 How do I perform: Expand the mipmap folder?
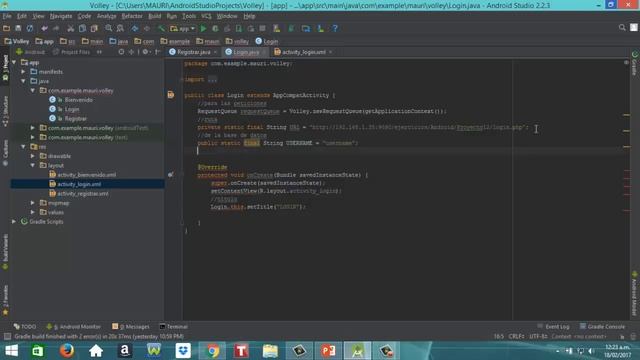coord(33,203)
